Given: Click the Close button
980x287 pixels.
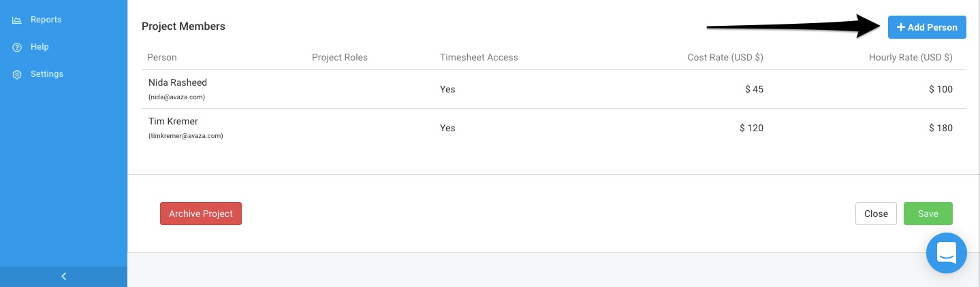Looking at the screenshot, I should click(x=876, y=214).
